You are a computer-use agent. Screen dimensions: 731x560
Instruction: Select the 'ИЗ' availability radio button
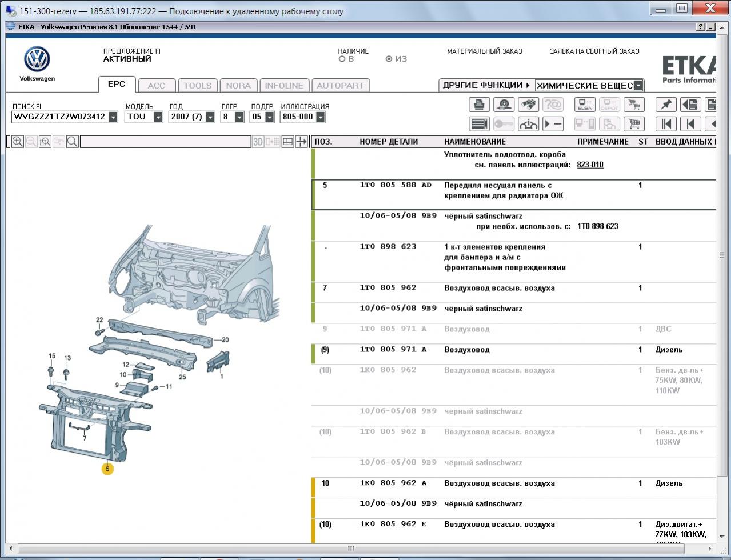point(389,59)
